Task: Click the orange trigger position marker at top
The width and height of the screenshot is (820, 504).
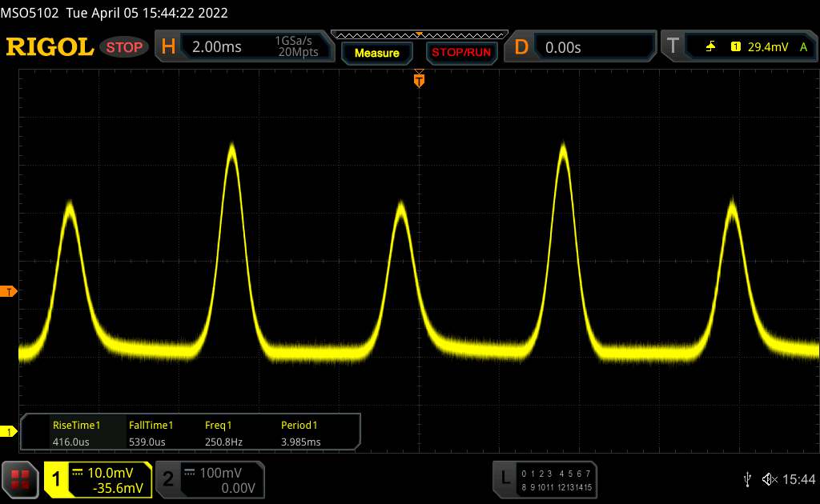Action: click(x=419, y=79)
